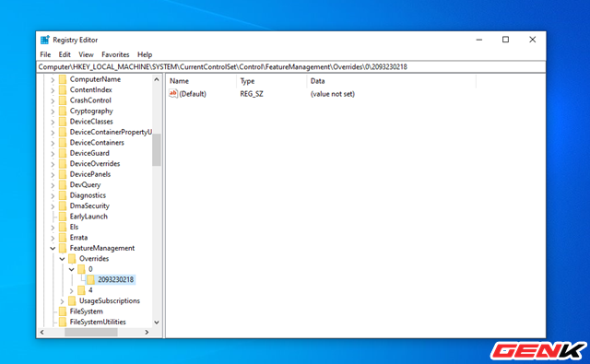Click folder icon next to DeviceOverrides
This screenshot has width=590, height=364.
[x=63, y=164]
